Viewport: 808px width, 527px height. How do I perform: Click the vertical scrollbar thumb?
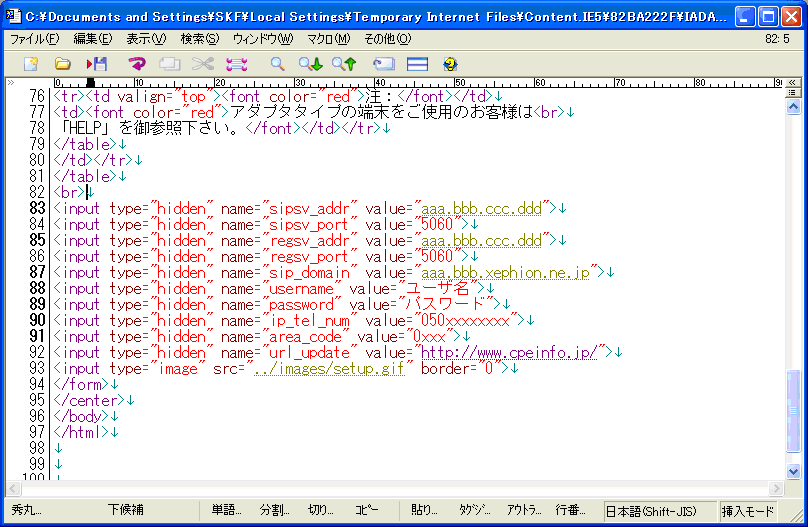(x=793, y=411)
